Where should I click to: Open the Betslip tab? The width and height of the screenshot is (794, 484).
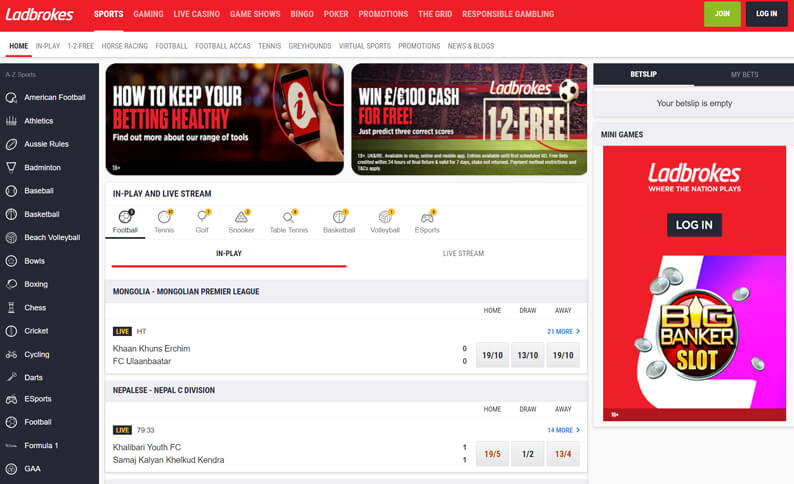tap(644, 74)
